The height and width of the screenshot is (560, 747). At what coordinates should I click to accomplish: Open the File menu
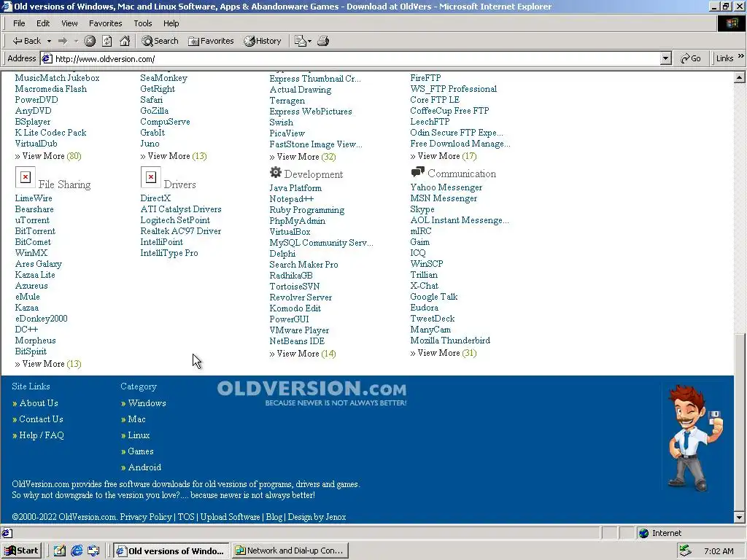tap(19, 23)
